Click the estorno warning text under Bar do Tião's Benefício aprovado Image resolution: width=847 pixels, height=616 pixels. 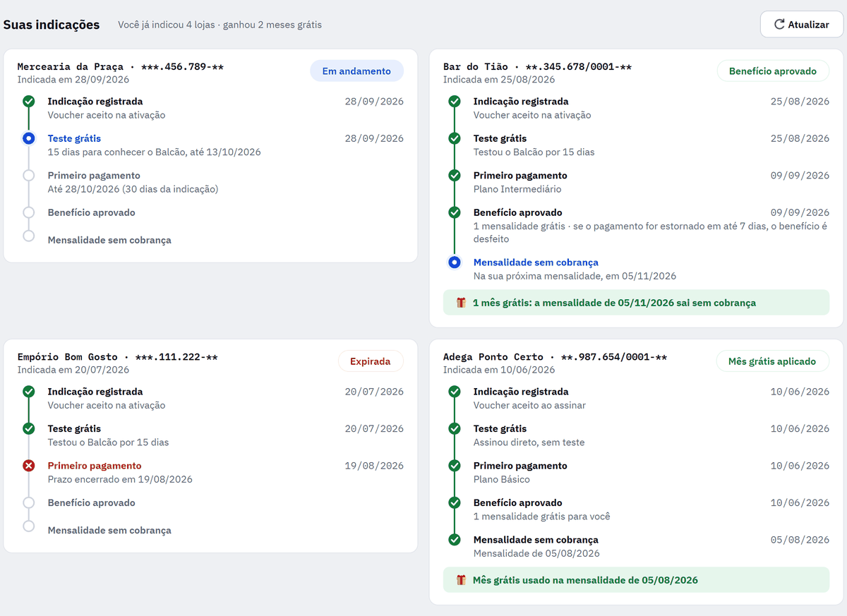pos(650,232)
